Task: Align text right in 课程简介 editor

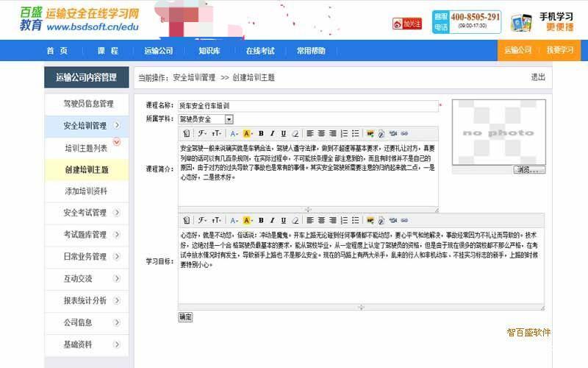Action: [x=333, y=133]
